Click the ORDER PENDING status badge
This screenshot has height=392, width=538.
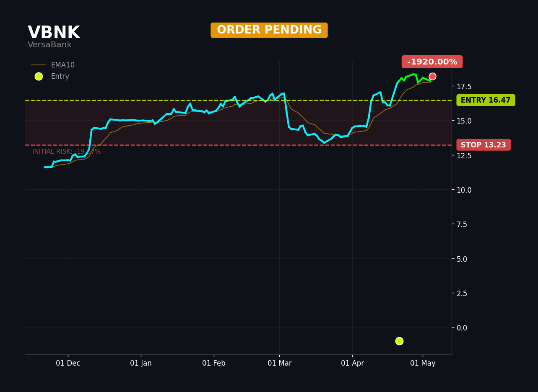coord(269,30)
